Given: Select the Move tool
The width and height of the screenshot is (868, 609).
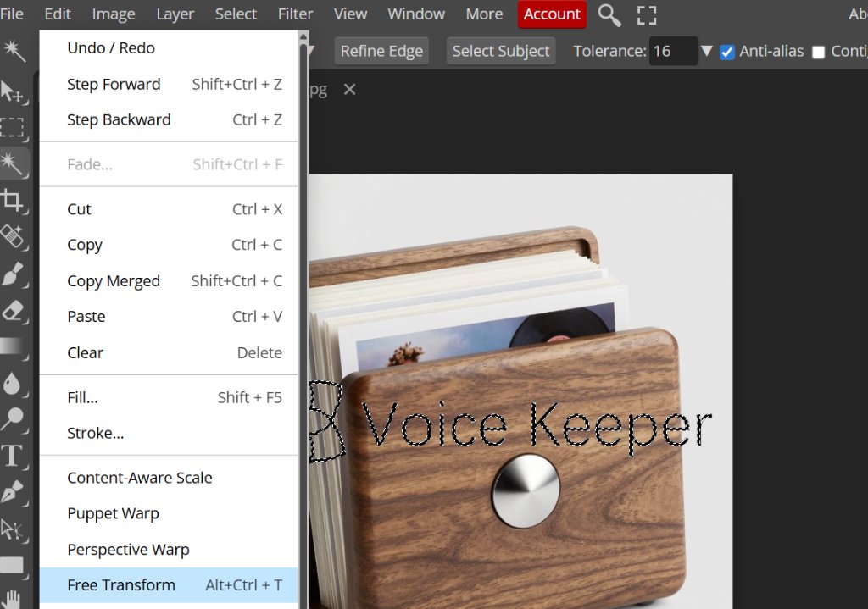Looking at the screenshot, I should click(12, 91).
